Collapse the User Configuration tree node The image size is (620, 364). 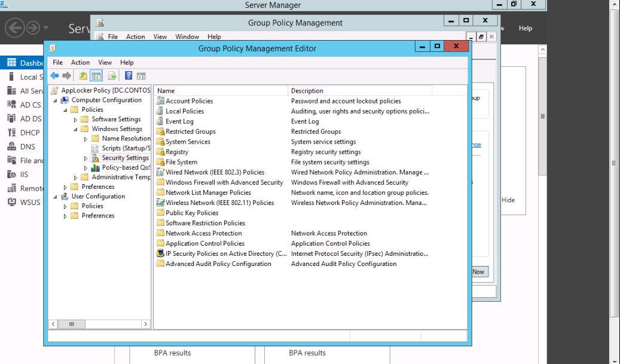[x=56, y=197]
